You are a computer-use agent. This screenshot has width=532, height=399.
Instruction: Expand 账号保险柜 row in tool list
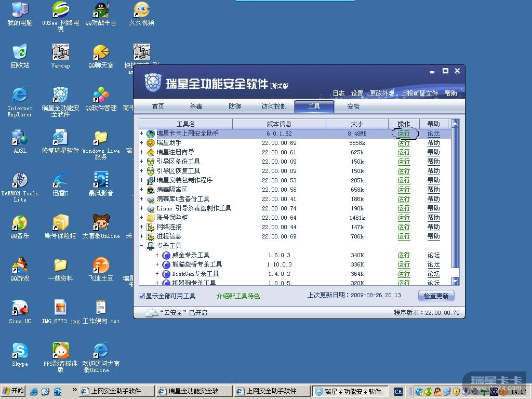[142, 218]
